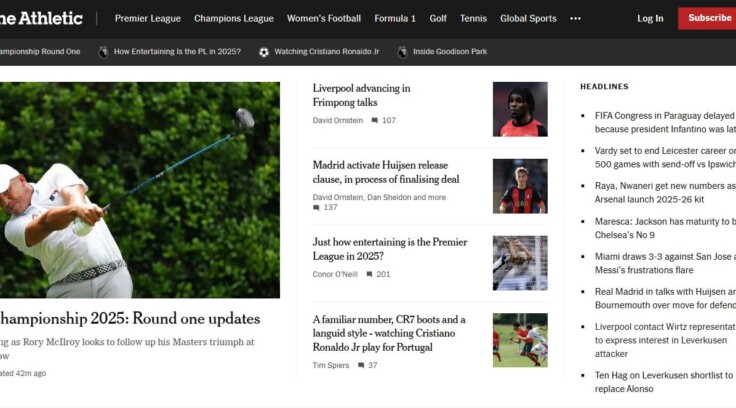Open comments icon on Frimpong talks article
Screen dimensions: 736x408
point(375,120)
